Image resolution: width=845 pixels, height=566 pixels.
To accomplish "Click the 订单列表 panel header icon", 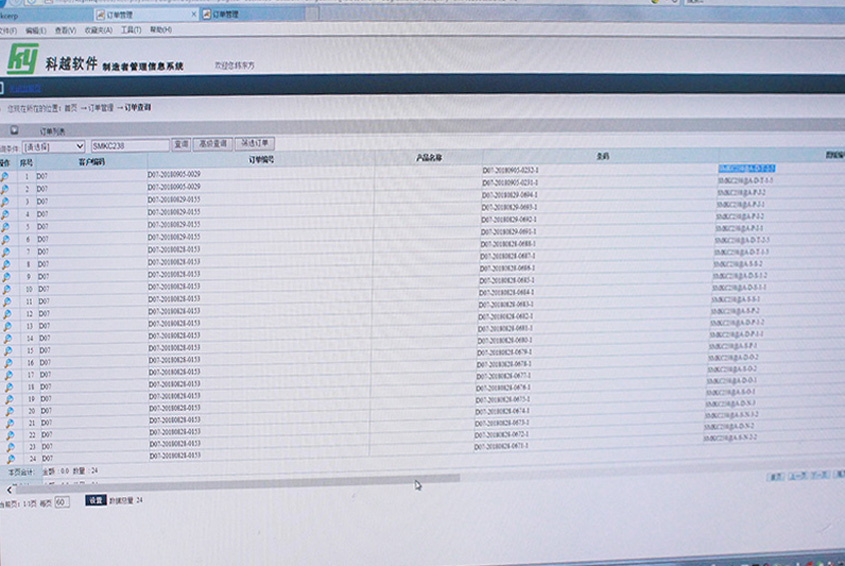I will coord(14,131).
